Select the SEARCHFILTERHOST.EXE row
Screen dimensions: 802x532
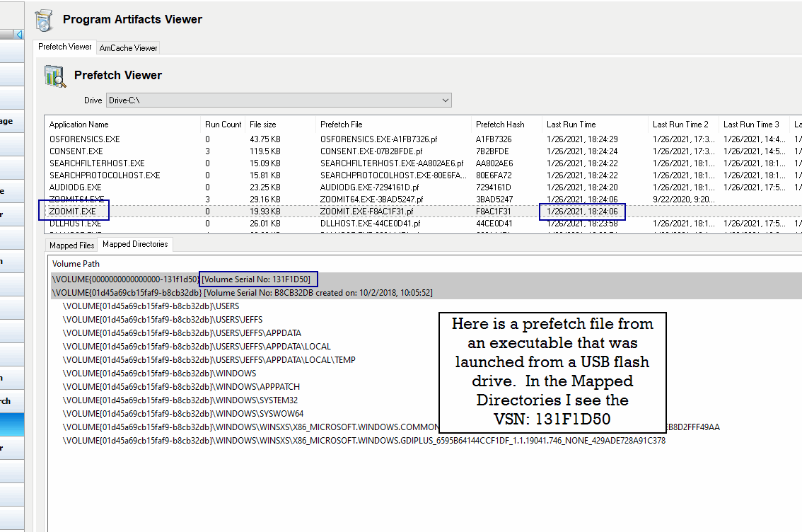coord(423,163)
